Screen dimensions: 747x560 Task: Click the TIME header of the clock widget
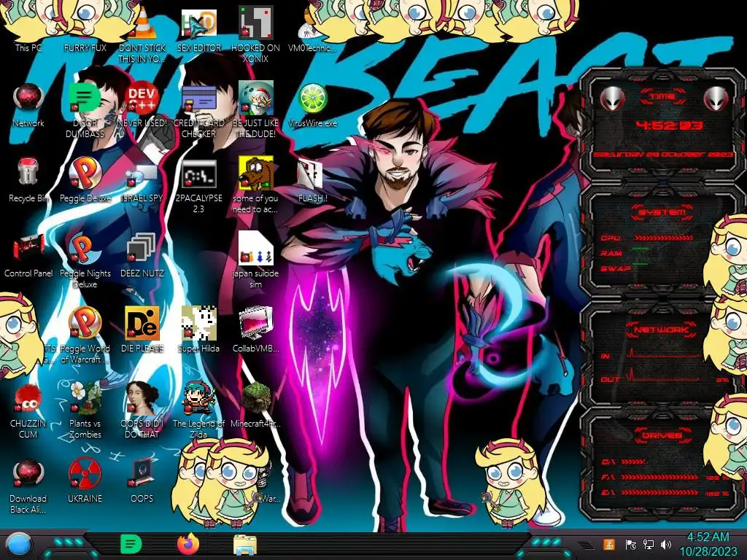(x=662, y=96)
